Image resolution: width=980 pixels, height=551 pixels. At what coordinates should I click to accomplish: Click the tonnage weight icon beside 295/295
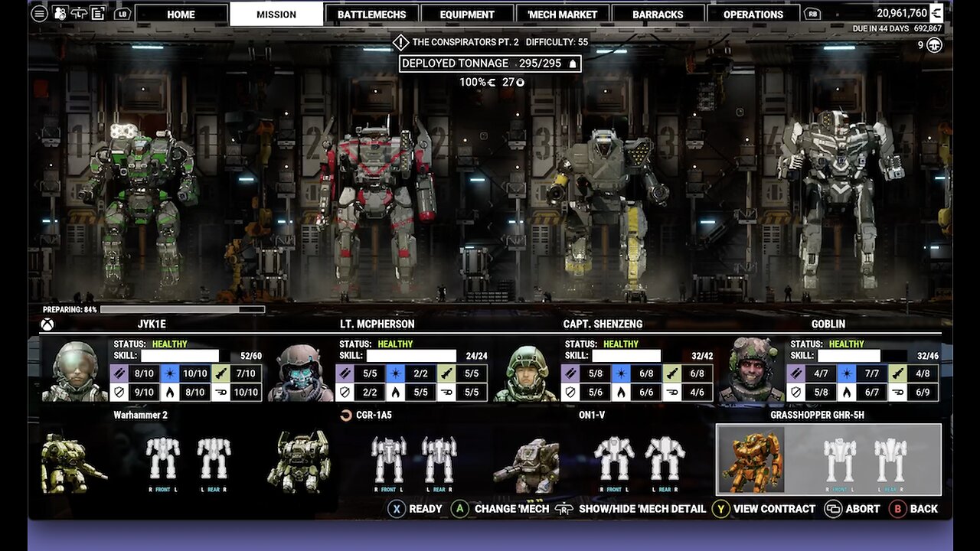572,64
